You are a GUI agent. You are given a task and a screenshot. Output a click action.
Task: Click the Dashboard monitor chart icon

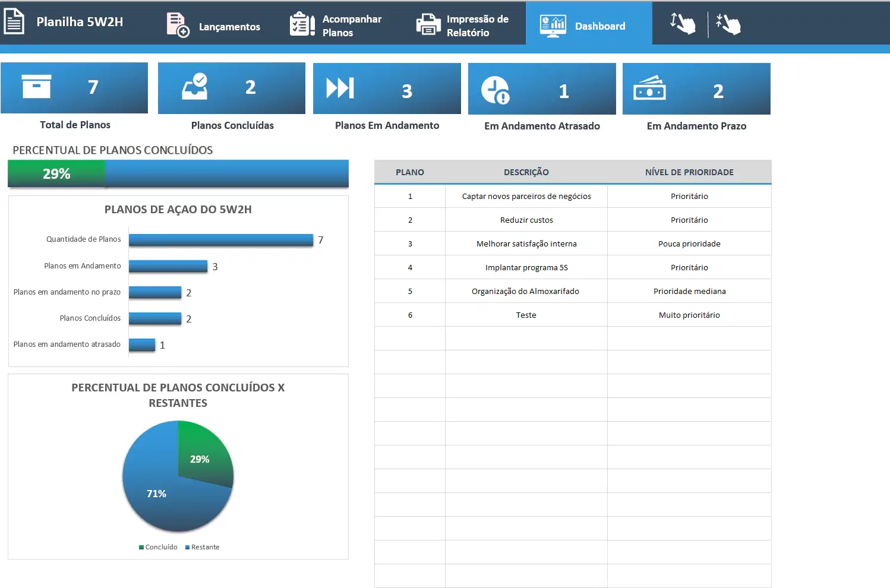click(553, 26)
